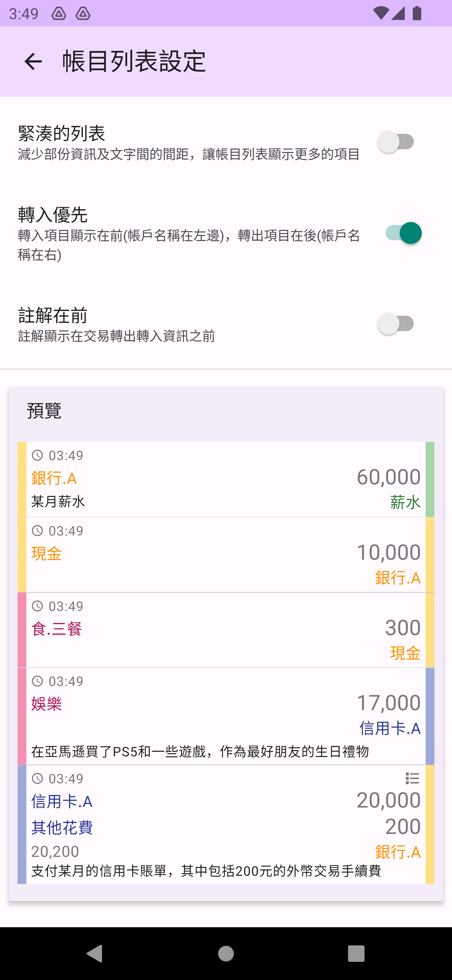Tap clock icon on 銀行.A salary entry

point(37,455)
